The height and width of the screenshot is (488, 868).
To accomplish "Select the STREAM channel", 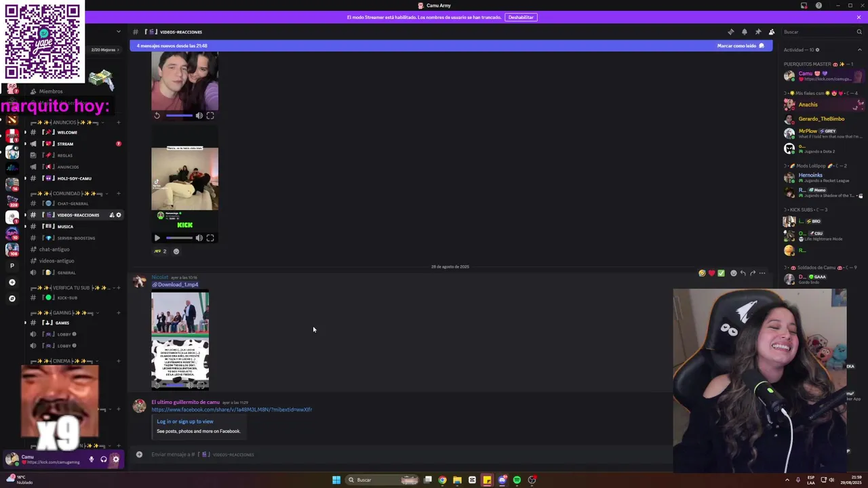I will [x=75, y=144].
